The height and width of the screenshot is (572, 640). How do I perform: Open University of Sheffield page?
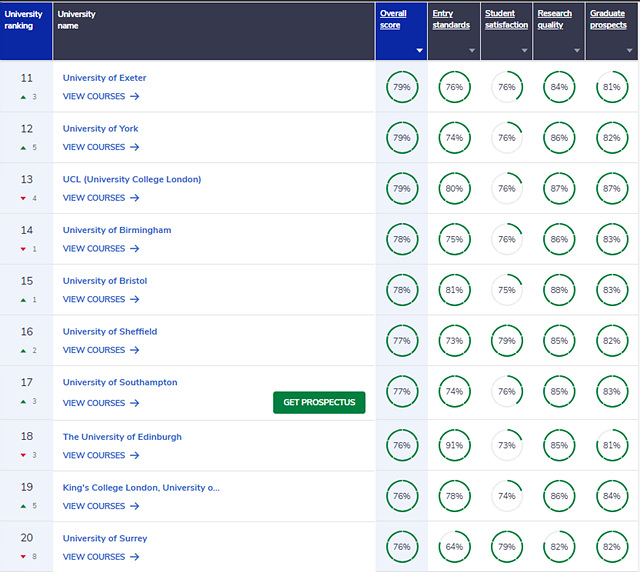click(110, 332)
